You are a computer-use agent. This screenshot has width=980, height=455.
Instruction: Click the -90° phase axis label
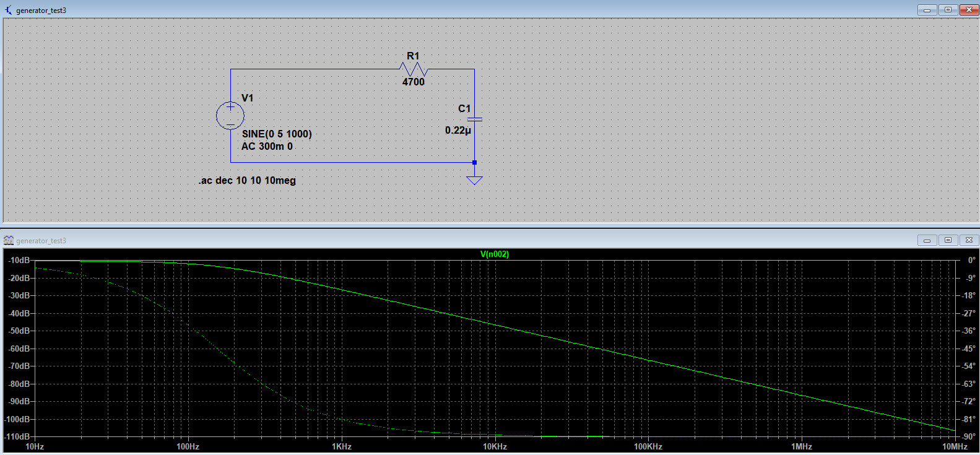pos(969,436)
